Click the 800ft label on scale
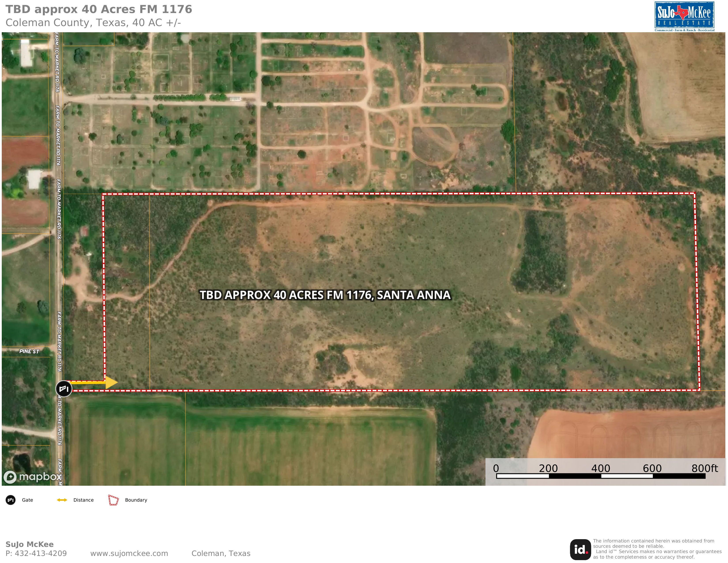 click(x=704, y=468)
